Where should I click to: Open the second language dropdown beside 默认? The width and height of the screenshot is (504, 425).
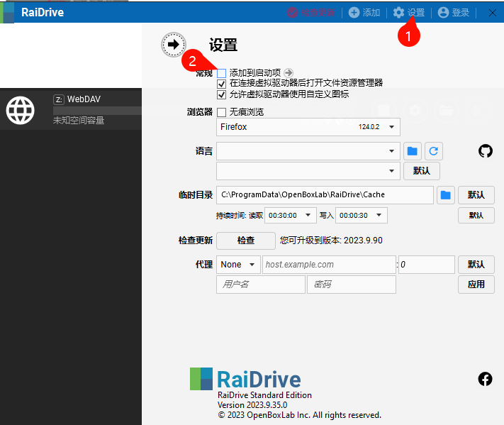coord(308,171)
